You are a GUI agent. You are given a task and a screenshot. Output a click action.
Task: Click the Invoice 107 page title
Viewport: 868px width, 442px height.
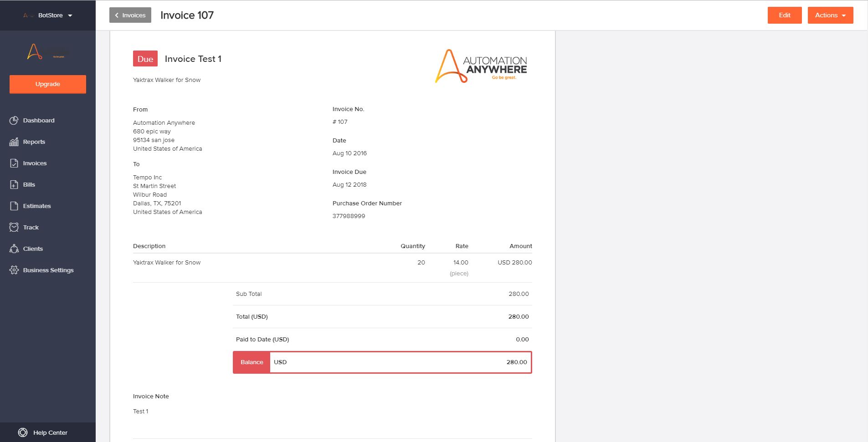pyautogui.click(x=187, y=15)
